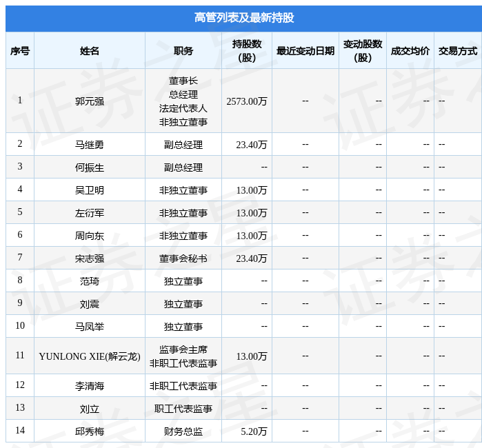Click the table title 高管列表及最新持股
Image resolution: width=482 pixels, height=448 pixels.
[x=244, y=18]
